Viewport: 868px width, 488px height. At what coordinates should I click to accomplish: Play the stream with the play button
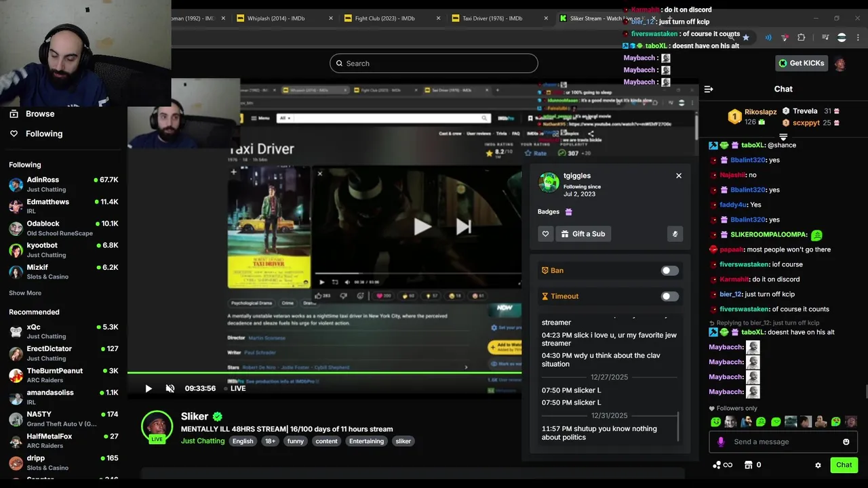149,388
